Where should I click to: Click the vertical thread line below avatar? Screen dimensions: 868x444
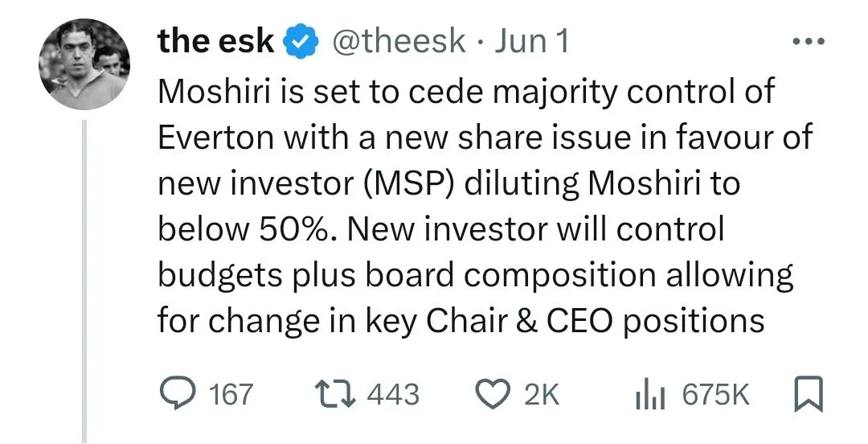[84, 282]
